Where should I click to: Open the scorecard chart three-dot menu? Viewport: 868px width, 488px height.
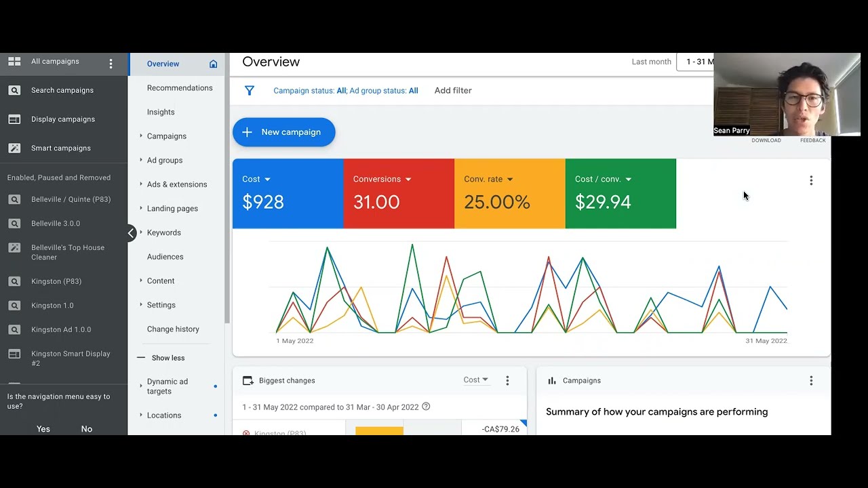811,180
